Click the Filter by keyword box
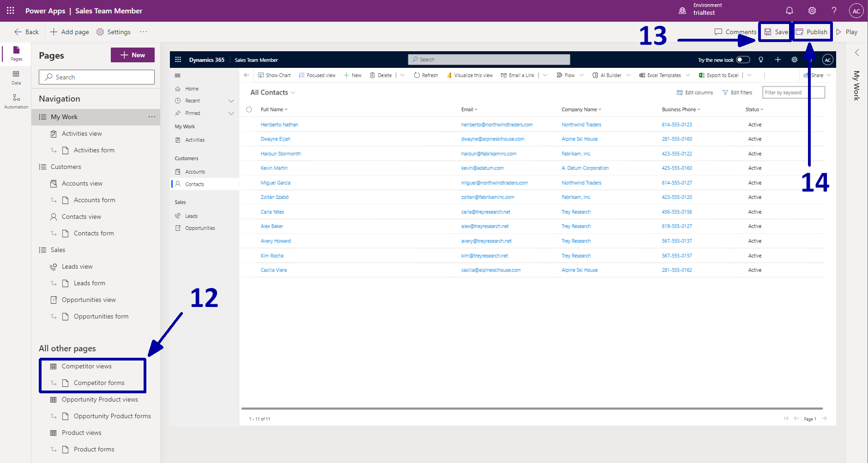The height and width of the screenshot is (463, 868). [x=793, y=92]
